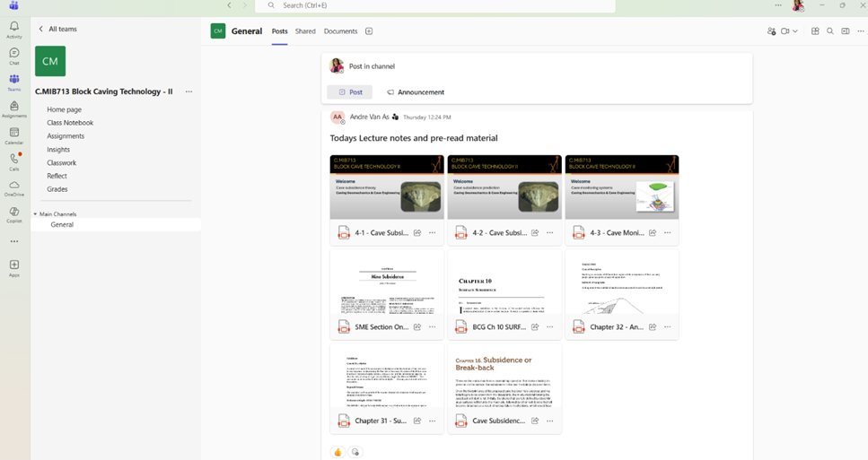Go back to All teams

point(57,29)
